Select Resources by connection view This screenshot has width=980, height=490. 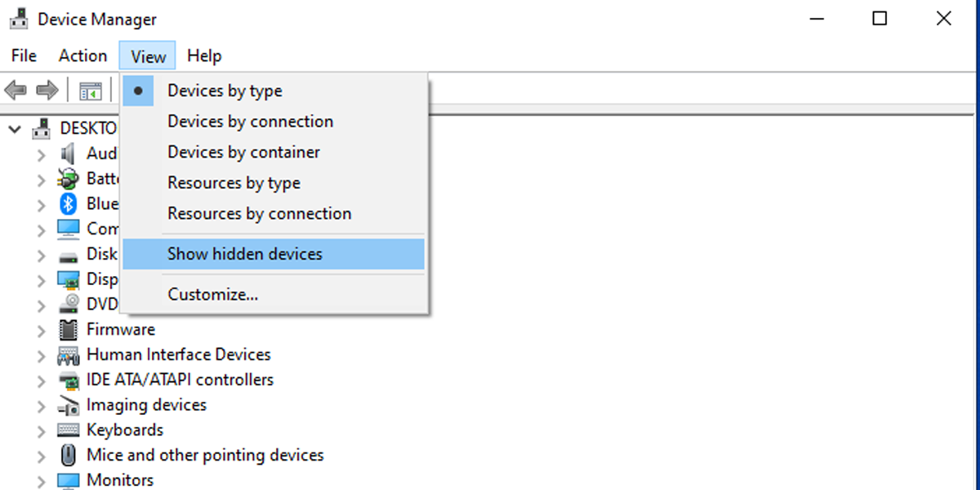(x=259, y=214)
